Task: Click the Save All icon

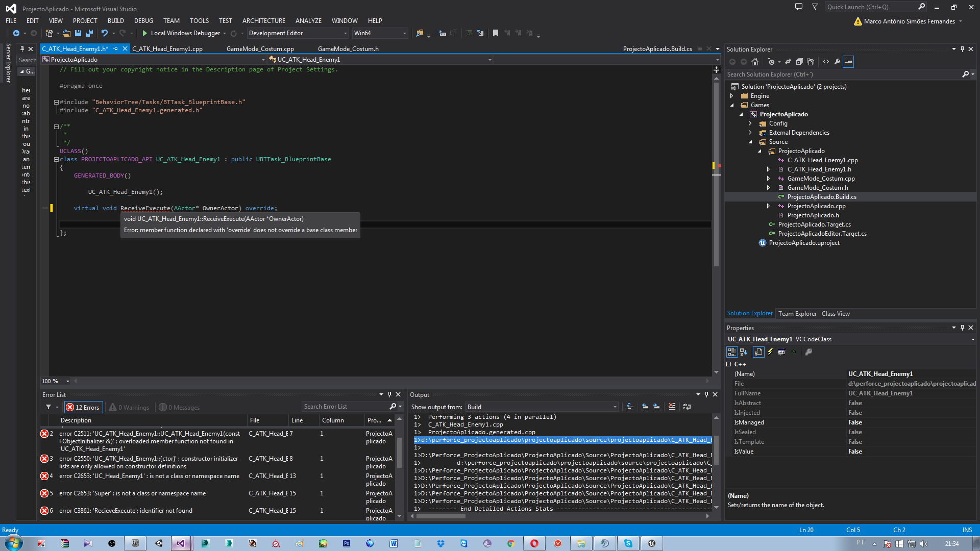Action: pyautogui.click(x=89, y=33)
